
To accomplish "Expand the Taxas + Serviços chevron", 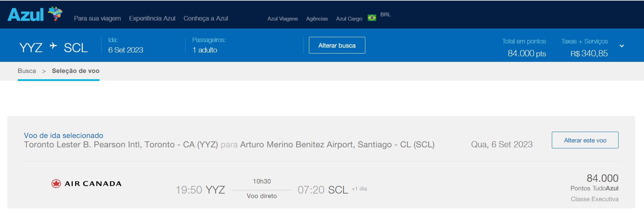I will click(621, 46).
